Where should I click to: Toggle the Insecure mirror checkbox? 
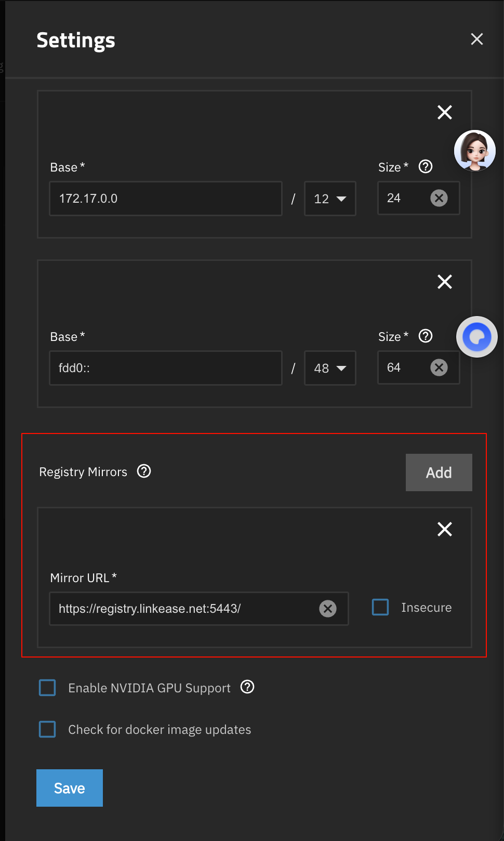pos(380,607)
